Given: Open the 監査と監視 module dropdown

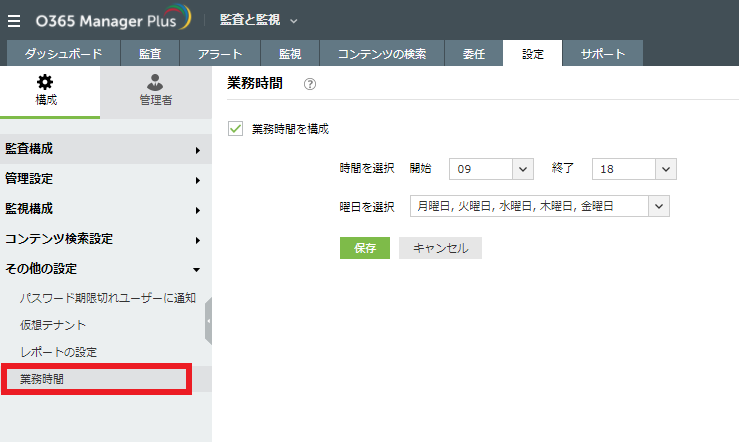Looking at the screenshot, I should click(258, 20).
